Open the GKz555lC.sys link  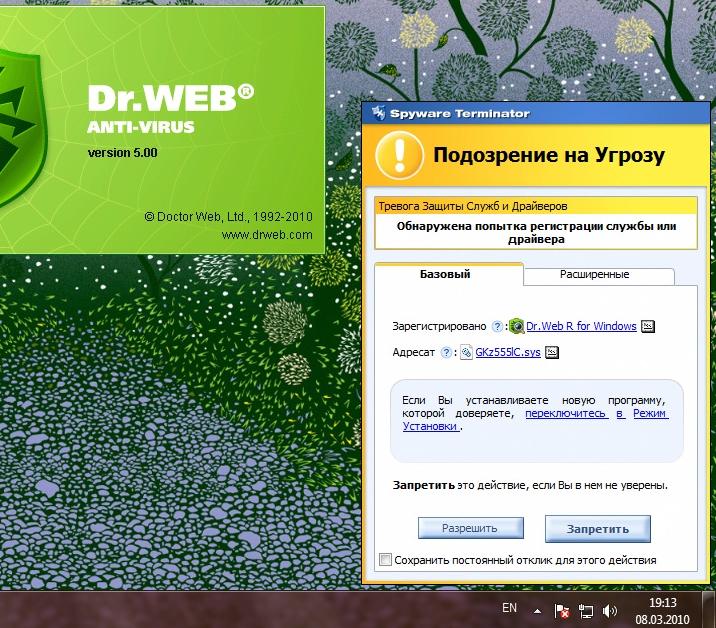[508, 352]
